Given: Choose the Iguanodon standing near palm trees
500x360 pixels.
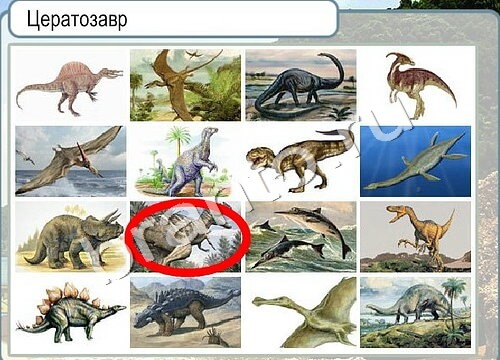Looking at the screenshot, I should click(185, 161).
